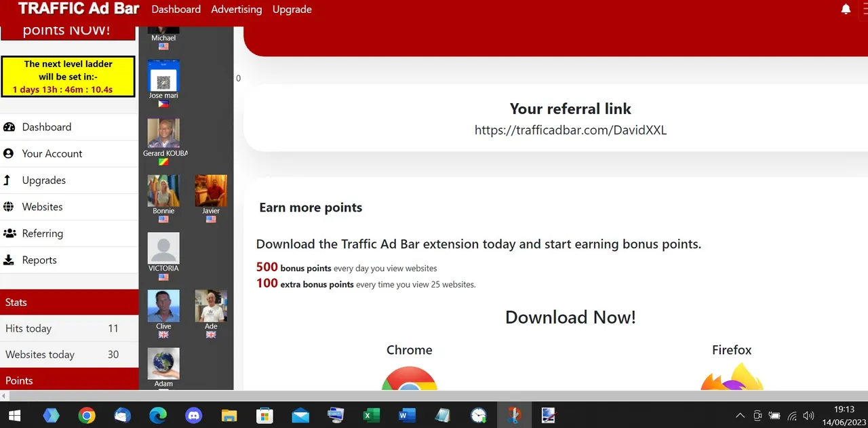Open Gerard KOUBA's profile photo
This screenshot has width=868, height=428.
point(163,134)
